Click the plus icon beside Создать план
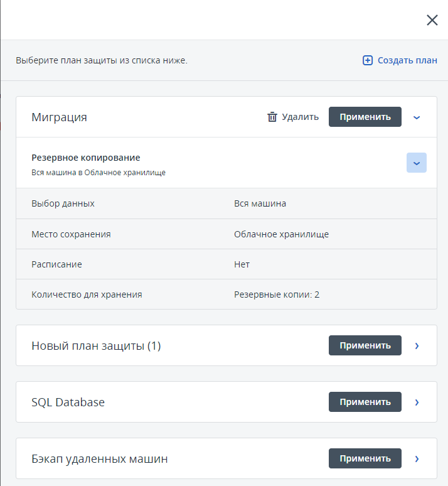Viewport: 448px width, 486px height. (x=368, y=60)
